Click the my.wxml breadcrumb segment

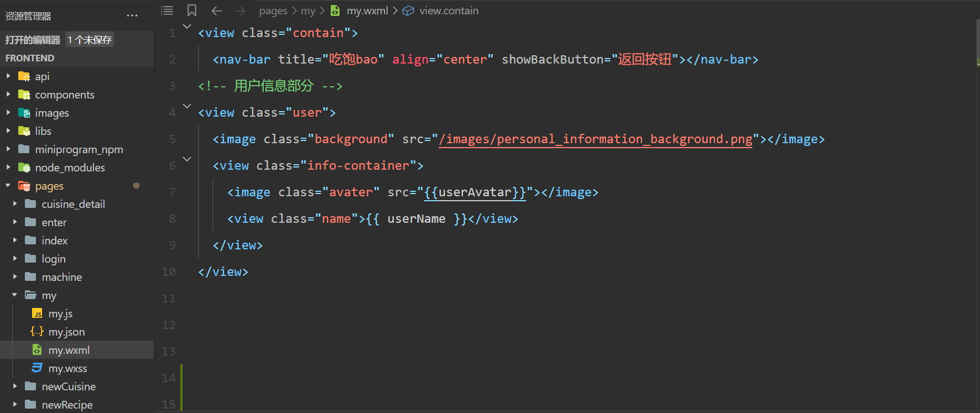click(367, 11)
